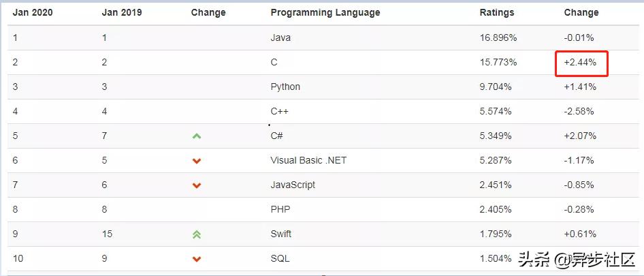Click the Programming Language column header

pos(325,12)
